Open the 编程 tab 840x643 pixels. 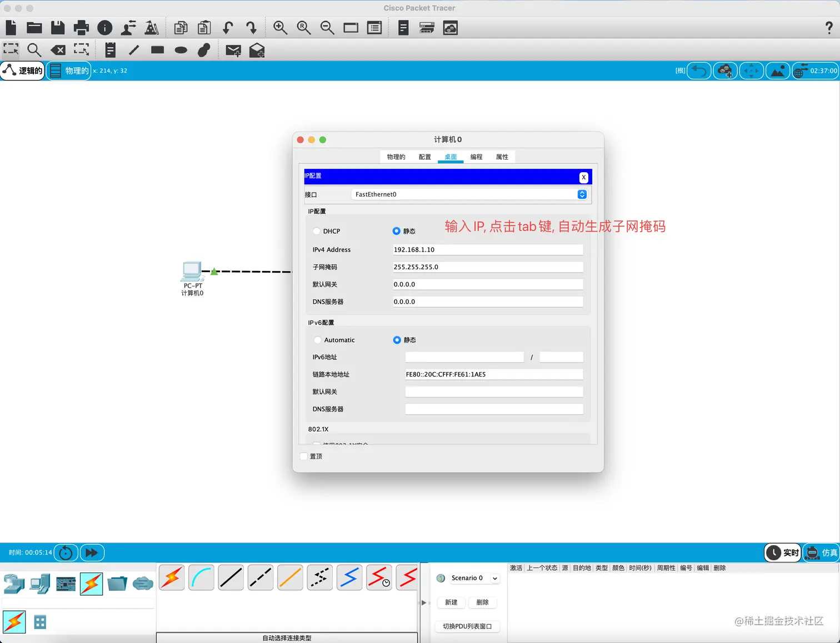click(477, 157)
